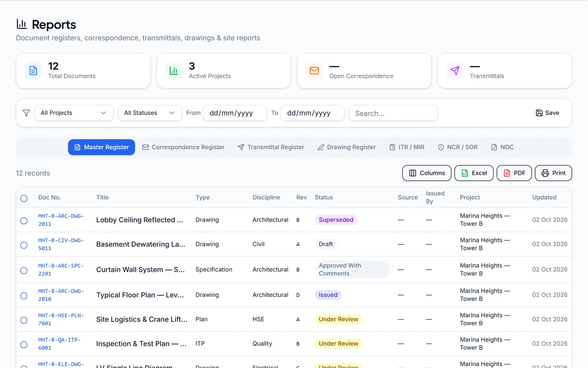The image size is (588, 368).
Task: Open the All Projects dropdown
Action: (74, 113)
